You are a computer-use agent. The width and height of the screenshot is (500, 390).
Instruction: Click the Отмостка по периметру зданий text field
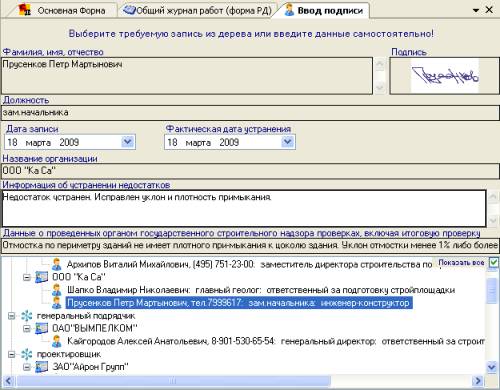(250, 245)
